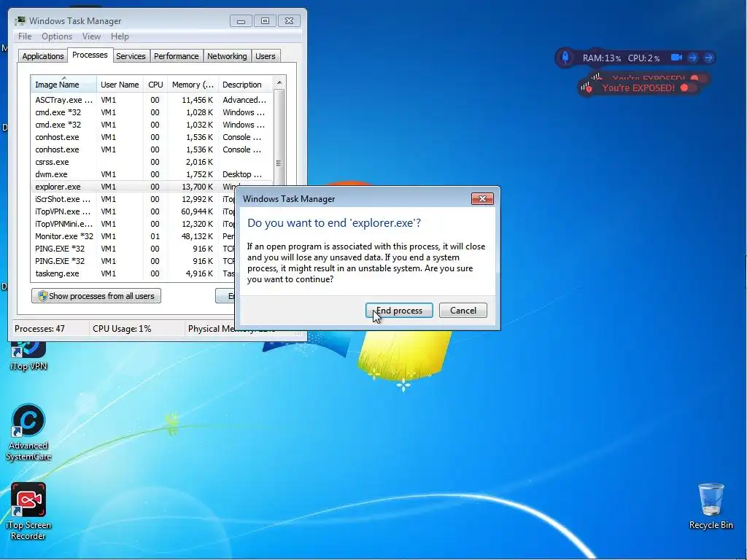Click the 60,944 K memory cell

point(197,211)
